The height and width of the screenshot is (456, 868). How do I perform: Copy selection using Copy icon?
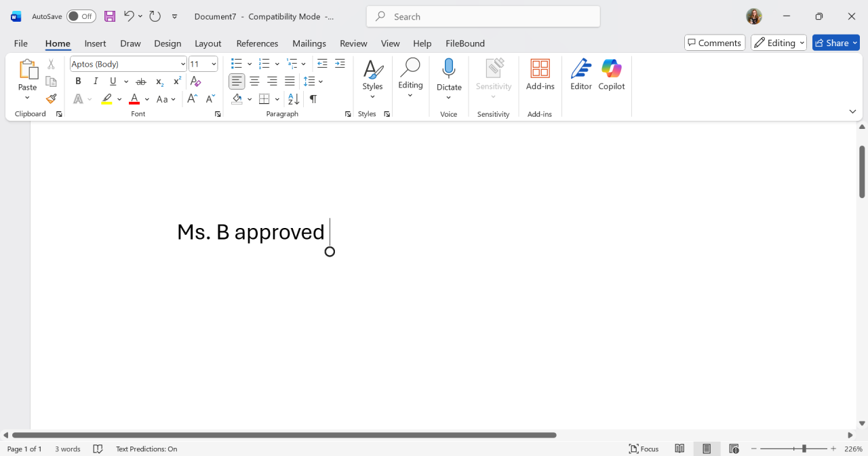click(51, 81)
